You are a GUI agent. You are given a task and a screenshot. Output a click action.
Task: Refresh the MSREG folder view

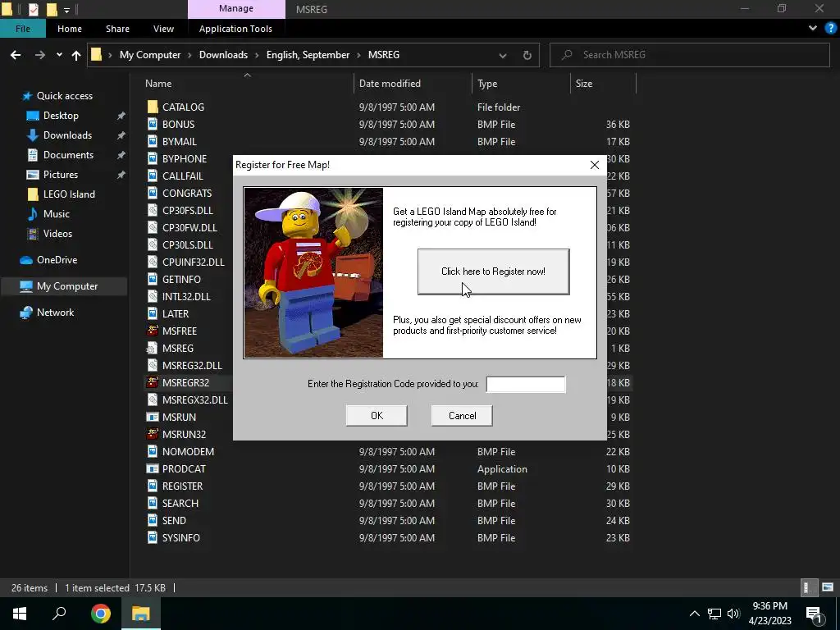(x=527, y=55)
